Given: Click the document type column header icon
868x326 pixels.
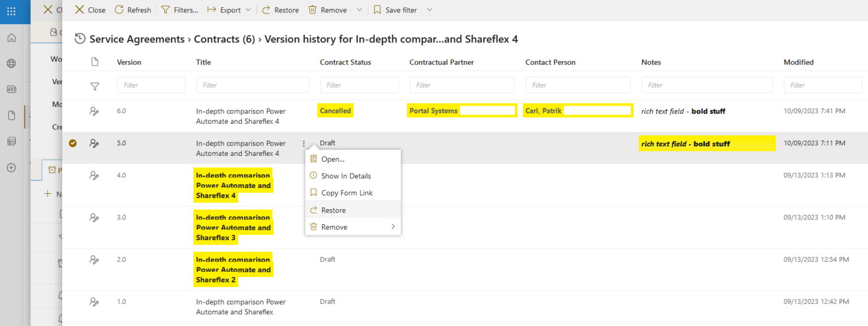Looking at the screenshot, I should click(95, 62).
